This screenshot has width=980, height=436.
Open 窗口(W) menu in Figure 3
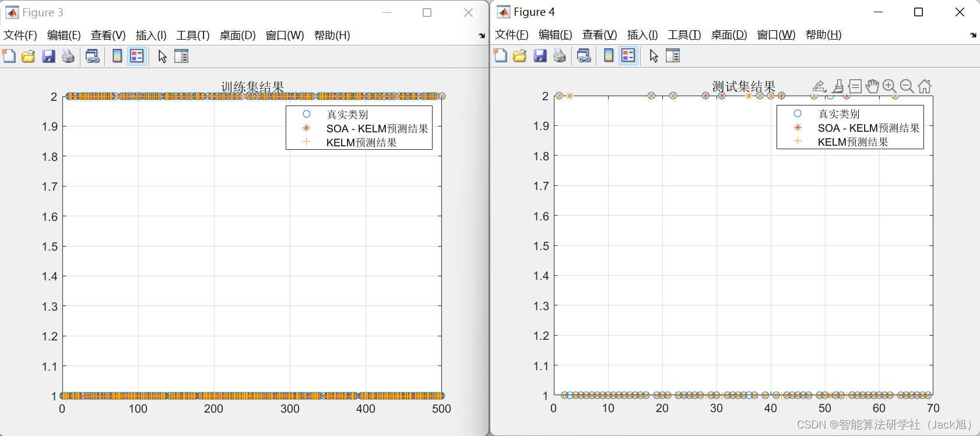pyautogui.click(x=284, y=35)
